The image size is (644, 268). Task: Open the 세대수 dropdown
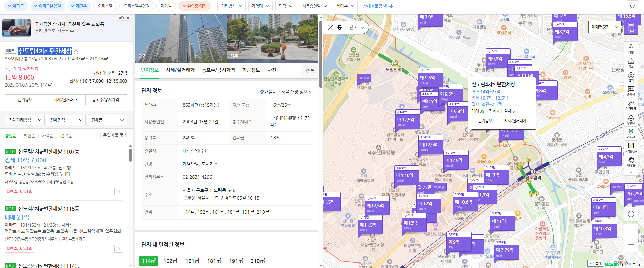[x=345, y=6]
